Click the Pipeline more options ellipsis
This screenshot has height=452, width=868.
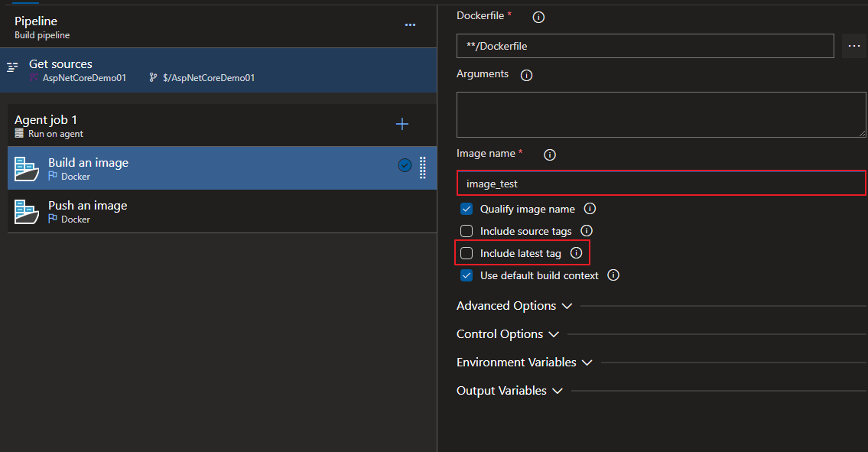[410, 25]
